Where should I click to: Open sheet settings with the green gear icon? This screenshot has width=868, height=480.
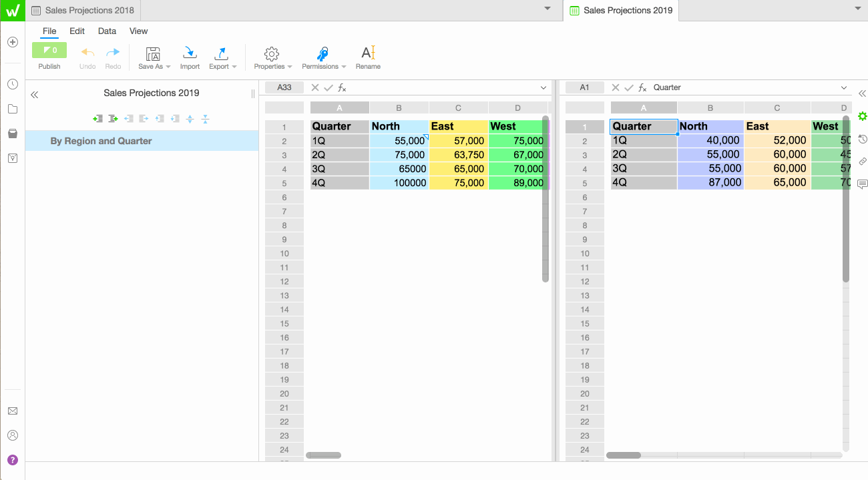(x=863, y=115)
